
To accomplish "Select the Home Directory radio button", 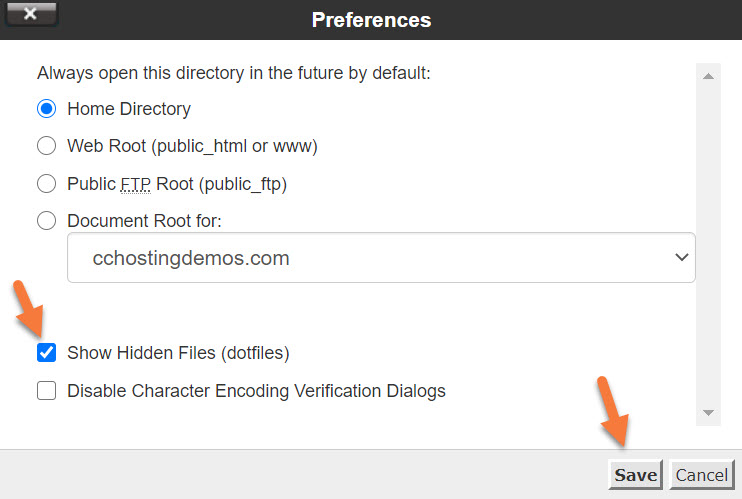I will (x=46, y=108).
